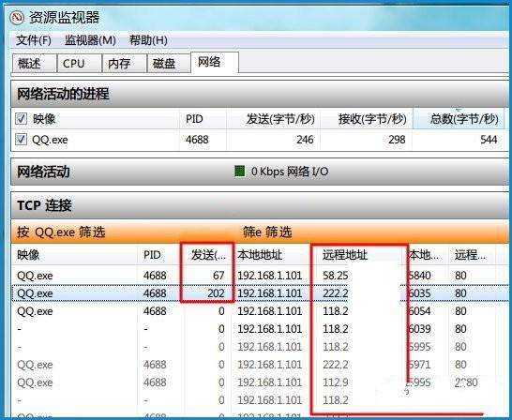The image size is (512, 420).
Task: Expand the 网络活动 section header
Action: tap(260, 172)
